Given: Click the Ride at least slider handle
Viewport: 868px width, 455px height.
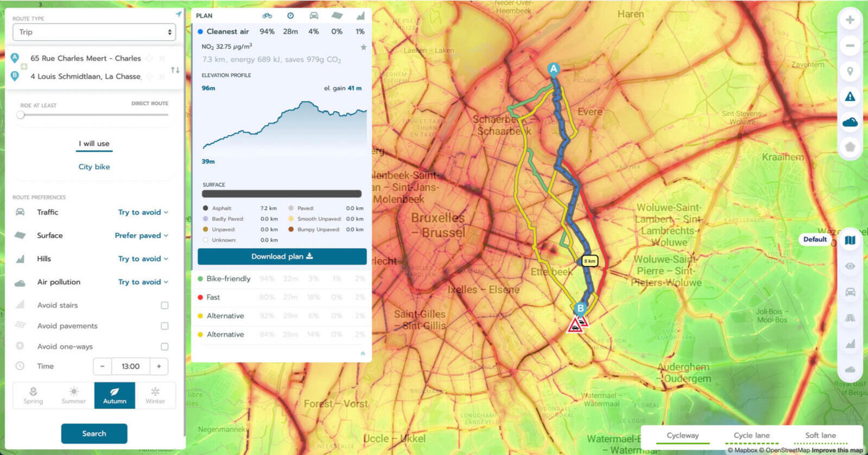Looking at the screenshot, I should [x=21, y=115].
